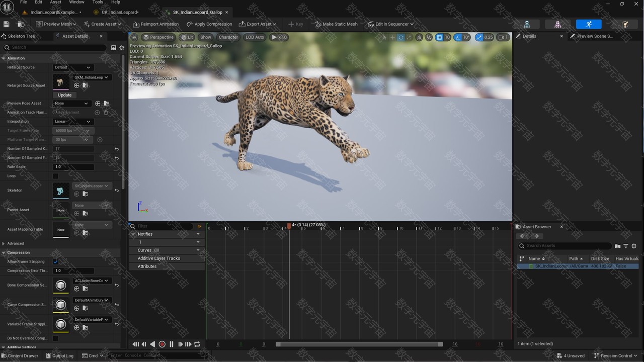Toggle the rotate transform gizmo icon
The image size is (644, 362).
pyautogui.click(x=400, y=37)
